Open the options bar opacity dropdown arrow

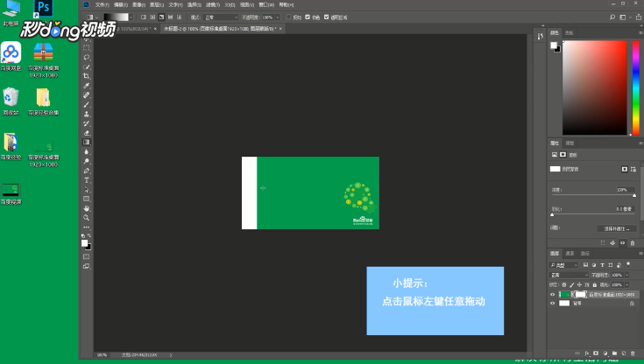coord(278,17)
